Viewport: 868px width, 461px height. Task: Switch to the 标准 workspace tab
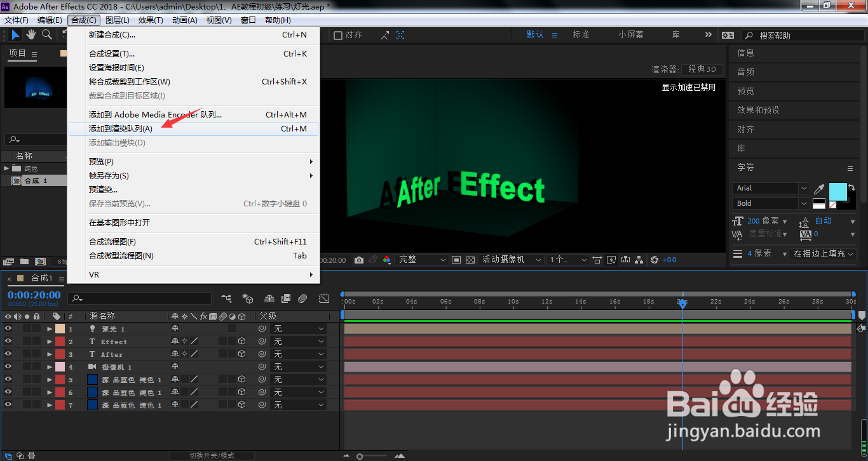click(581, 35)
